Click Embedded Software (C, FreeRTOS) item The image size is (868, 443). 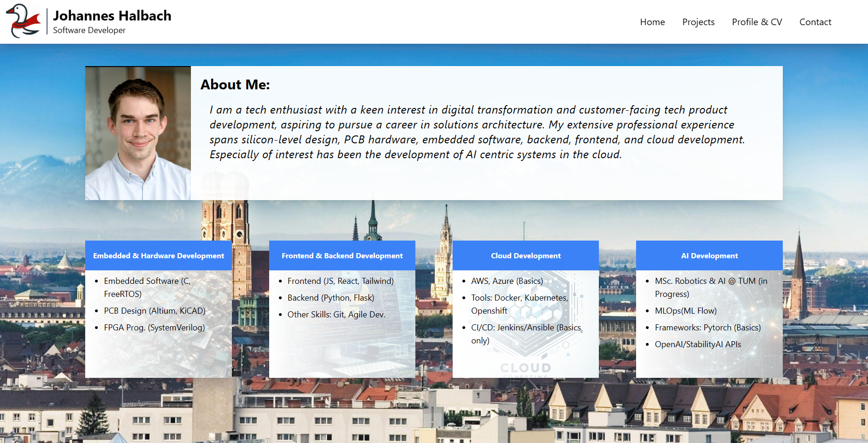(x=147, y=288)
